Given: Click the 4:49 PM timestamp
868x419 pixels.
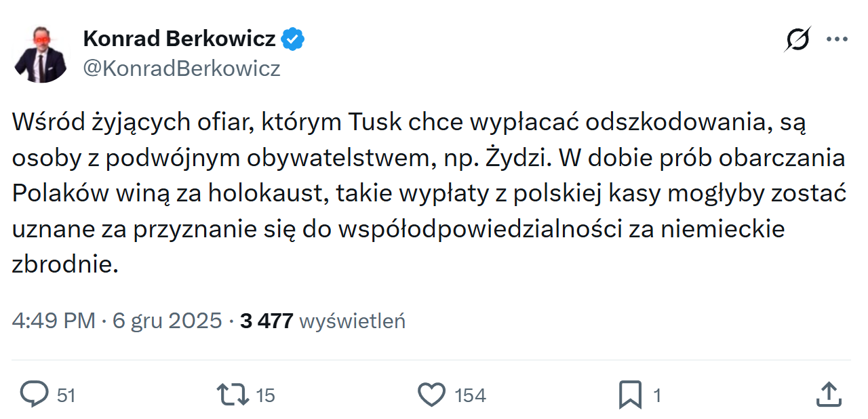Looking at the screenshot, I should (x=53, y=320).
